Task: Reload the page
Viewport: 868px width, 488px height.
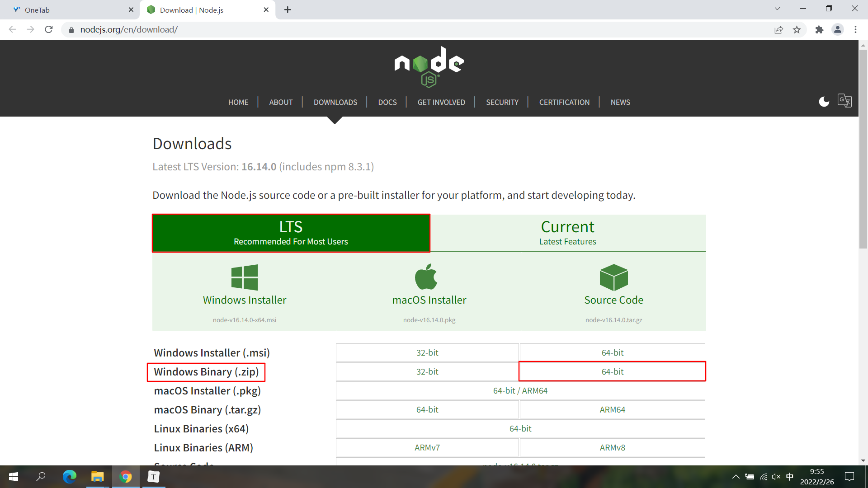Action: [x=49, y=30]
